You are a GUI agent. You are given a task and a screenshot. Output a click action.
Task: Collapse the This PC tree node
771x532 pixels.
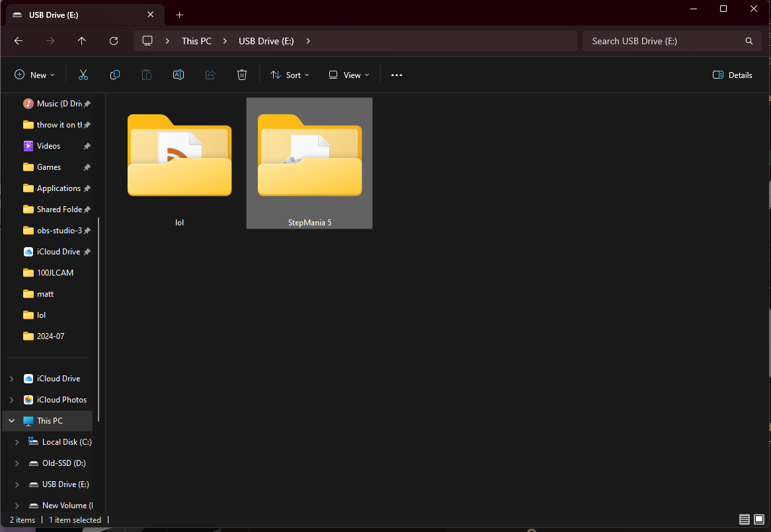(11, 421)
